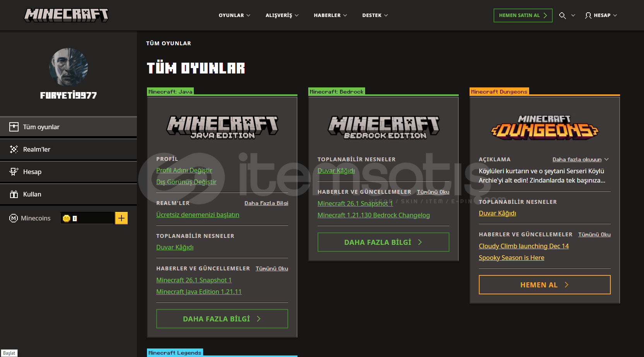This screenshot has width=644, height=357.
Task: Open Minecraft 1.21.130 Bedrock Changelog link
Action: pos(374,215)
